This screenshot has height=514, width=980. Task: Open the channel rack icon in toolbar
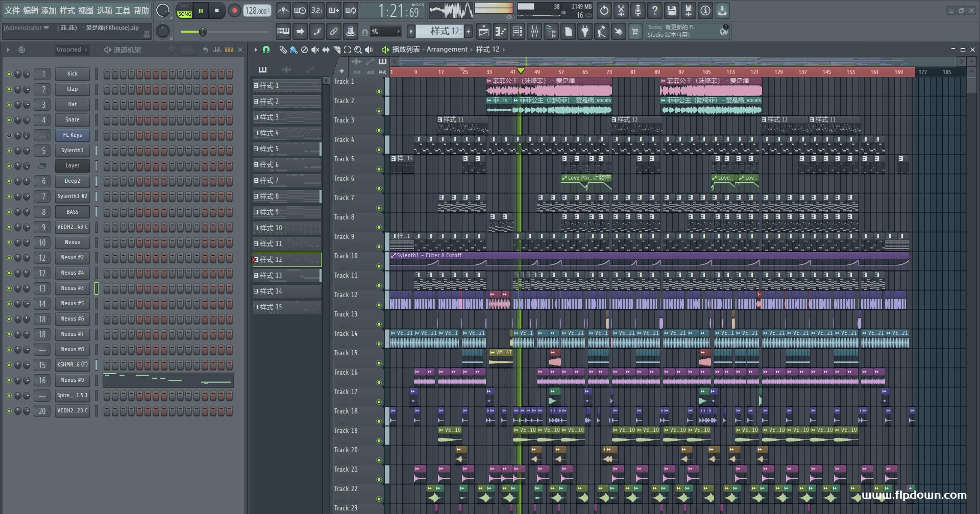(x=518, y=32)
